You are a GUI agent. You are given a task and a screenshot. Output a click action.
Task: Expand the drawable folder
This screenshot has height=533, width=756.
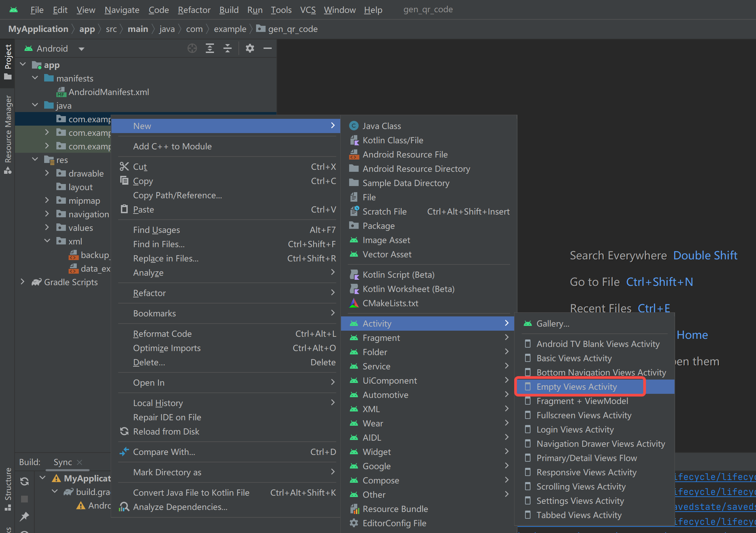(47, 173)
